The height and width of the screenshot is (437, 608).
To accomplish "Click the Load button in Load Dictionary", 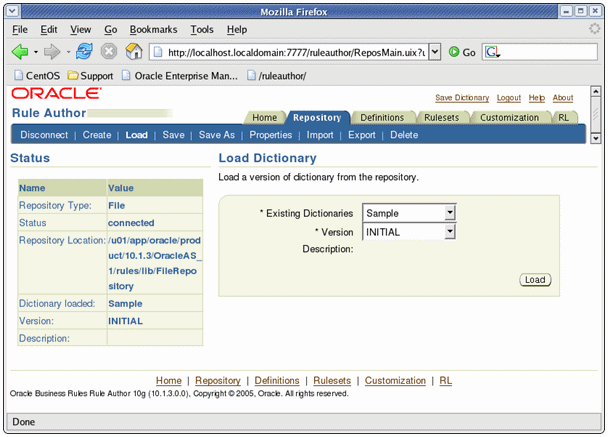I will point(535,280).
